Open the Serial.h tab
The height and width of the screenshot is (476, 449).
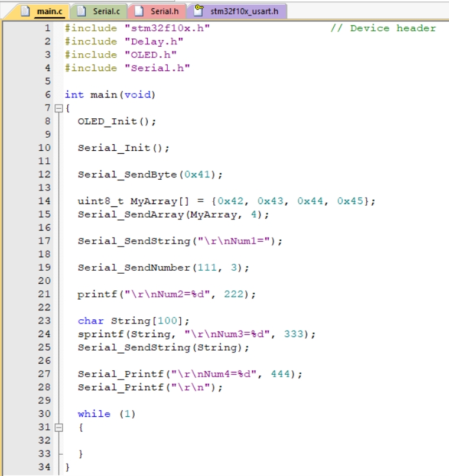point(157,12)
